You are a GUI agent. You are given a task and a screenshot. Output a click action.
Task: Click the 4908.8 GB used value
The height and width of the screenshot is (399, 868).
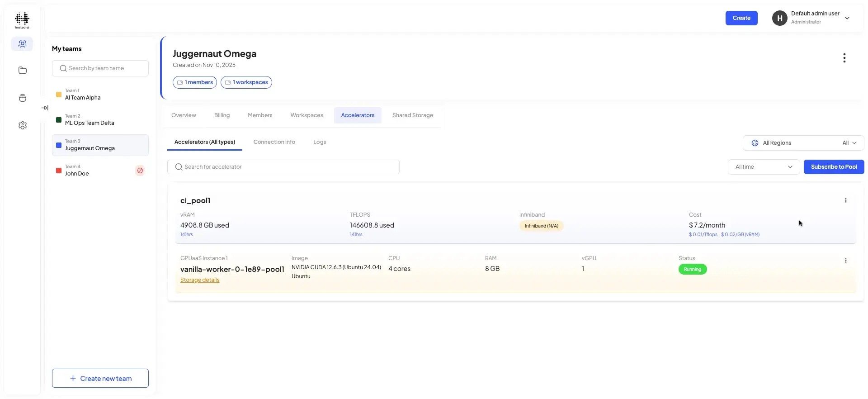(x=205, y=225)
